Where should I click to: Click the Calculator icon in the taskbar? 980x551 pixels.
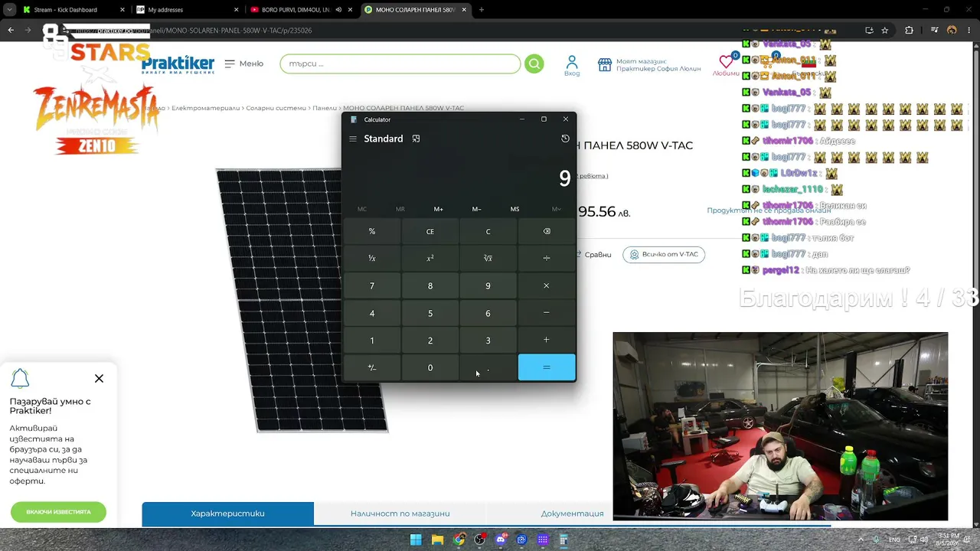click(563, 540)
